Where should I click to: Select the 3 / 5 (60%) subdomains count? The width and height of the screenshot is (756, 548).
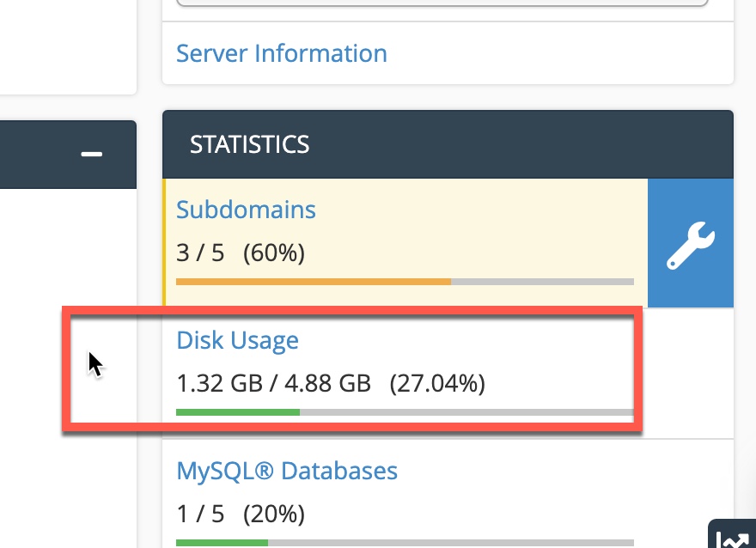coord(241,253)
